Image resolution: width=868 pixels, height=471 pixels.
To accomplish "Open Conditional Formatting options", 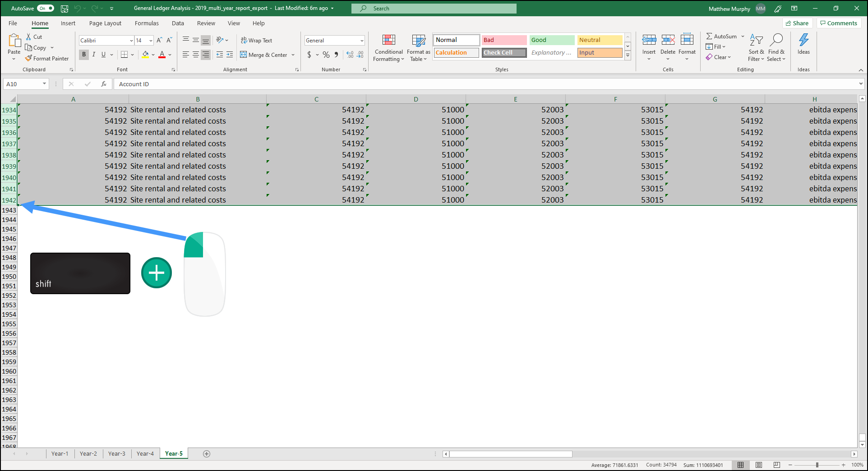I will (388, 48).
